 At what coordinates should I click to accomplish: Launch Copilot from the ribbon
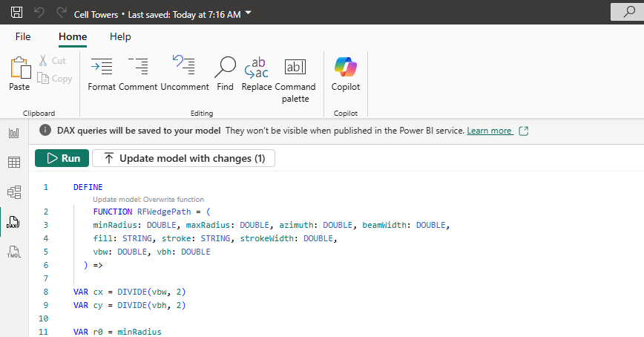345,74
